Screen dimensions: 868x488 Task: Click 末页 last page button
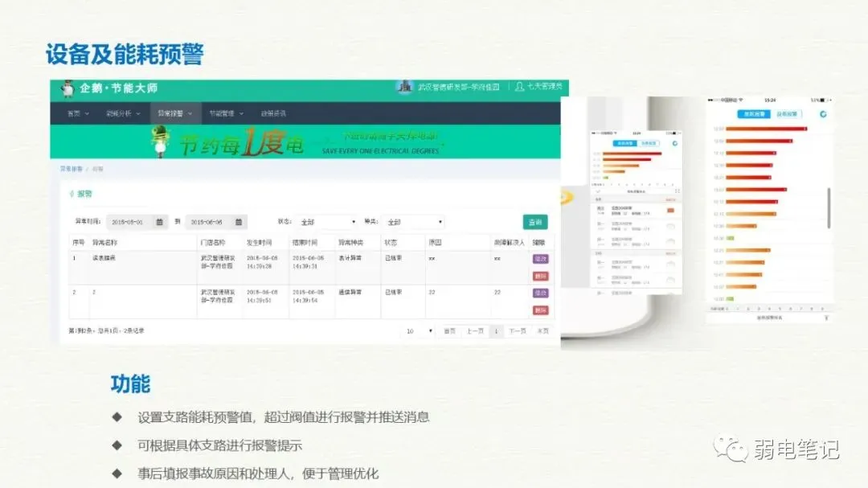[543, 330]
